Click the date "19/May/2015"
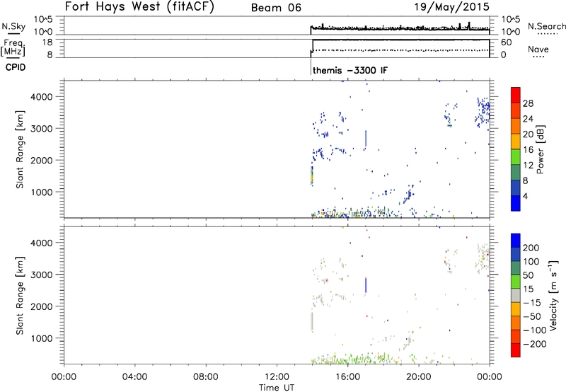The width and height of the screenshot is (566, 392). 451,6
